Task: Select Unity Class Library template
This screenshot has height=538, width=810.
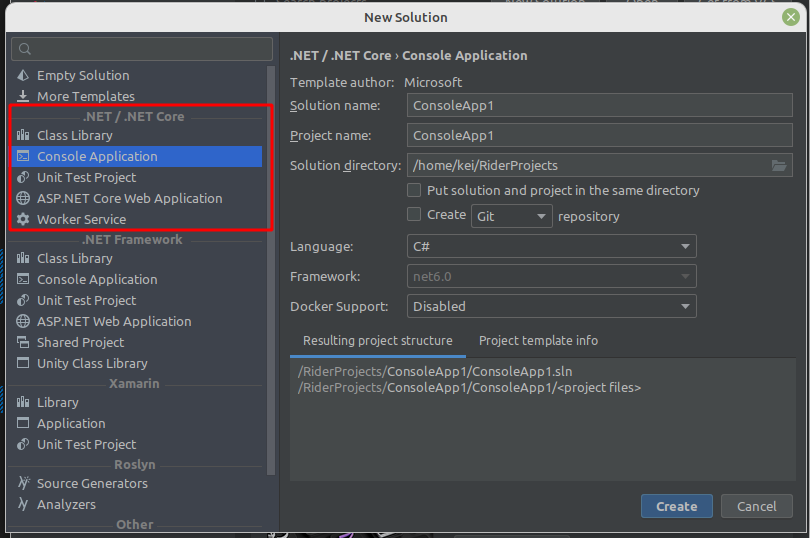Action: pyautogui.click(x=92, y=363)
